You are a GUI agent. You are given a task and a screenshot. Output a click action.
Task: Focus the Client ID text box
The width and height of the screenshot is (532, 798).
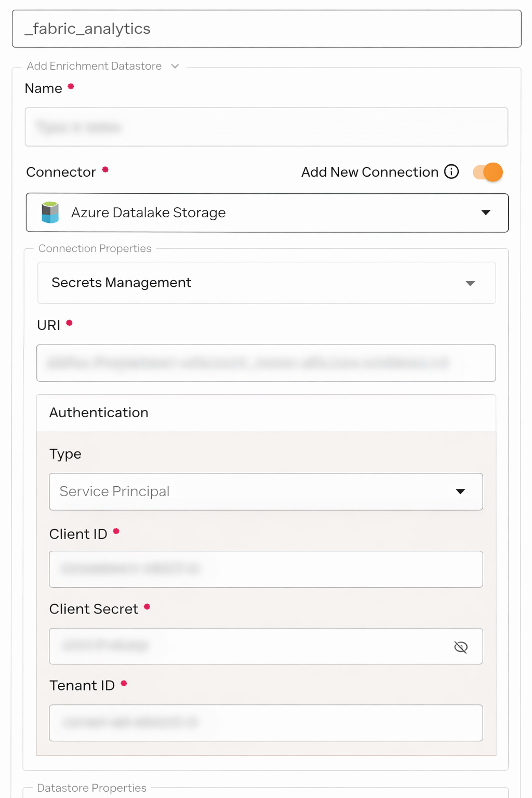coord(266,569)
